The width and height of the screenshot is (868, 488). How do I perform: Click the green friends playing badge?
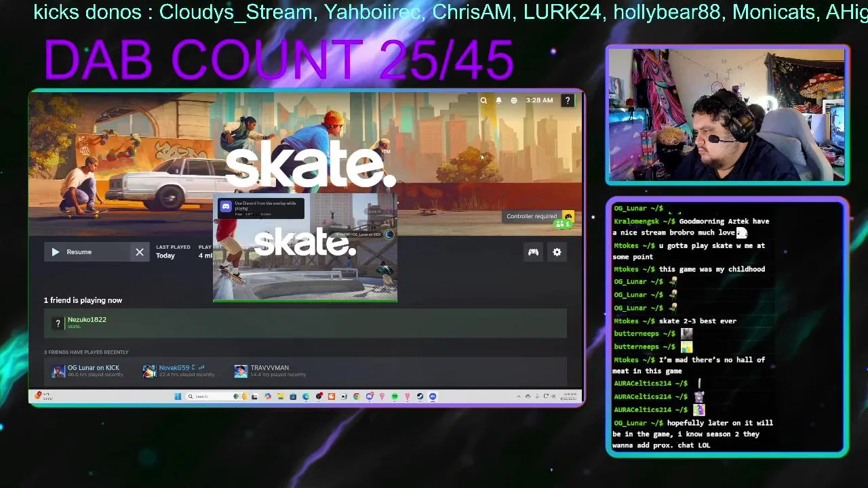point(564,224)
